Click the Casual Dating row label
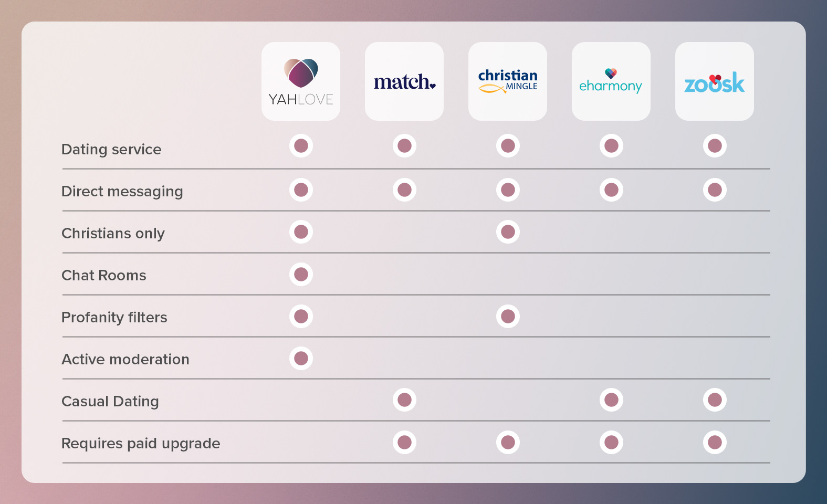827x504 pixels. (110, 402)
